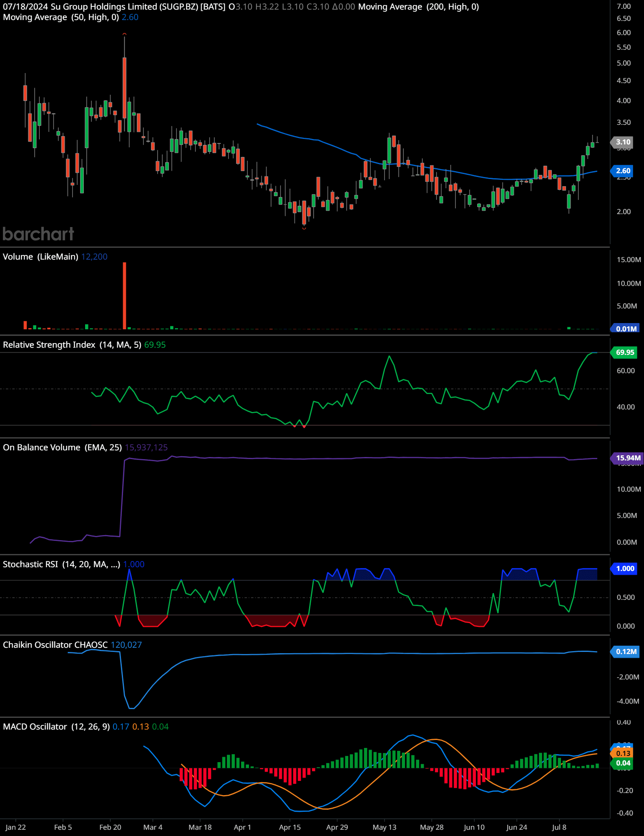Screen dimensions: 644x836
Task: Click the orange 0.13 value beside MACD label
Action: point(141,727)
